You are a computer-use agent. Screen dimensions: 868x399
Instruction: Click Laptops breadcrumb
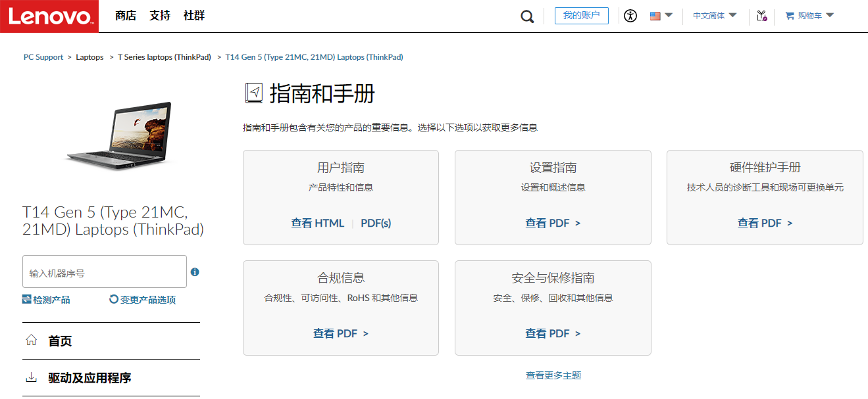pyautogui.click(x=89, y=57)
